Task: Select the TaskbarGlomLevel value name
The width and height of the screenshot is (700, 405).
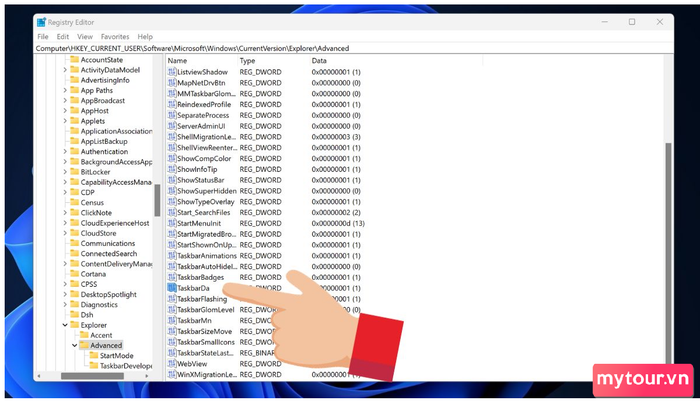Action: point(206,310)
